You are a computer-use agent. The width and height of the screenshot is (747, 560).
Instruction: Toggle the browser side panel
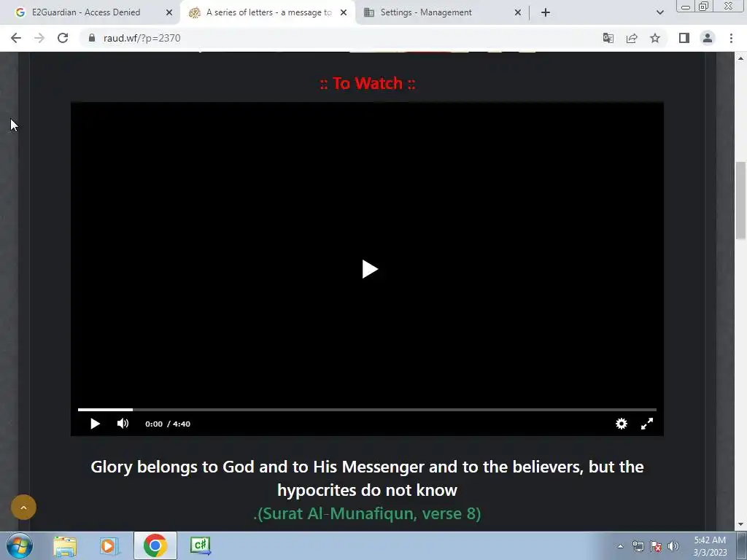[x=684, y=38]
